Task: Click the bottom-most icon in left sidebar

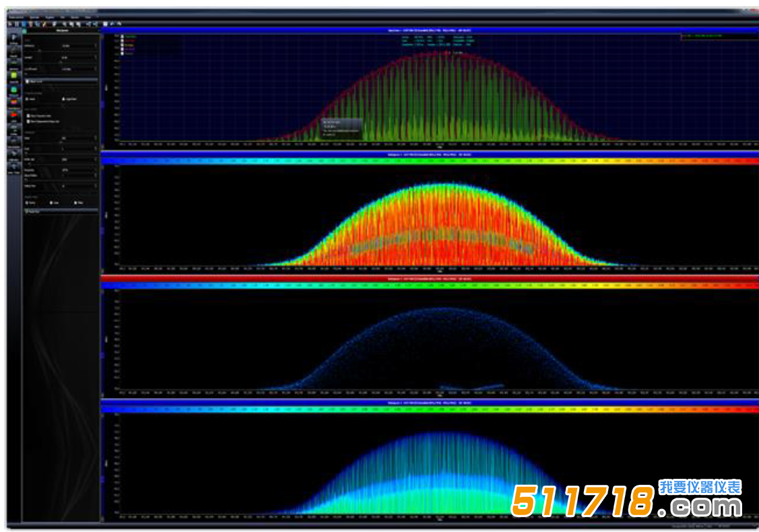Action: tap(14, 166)
